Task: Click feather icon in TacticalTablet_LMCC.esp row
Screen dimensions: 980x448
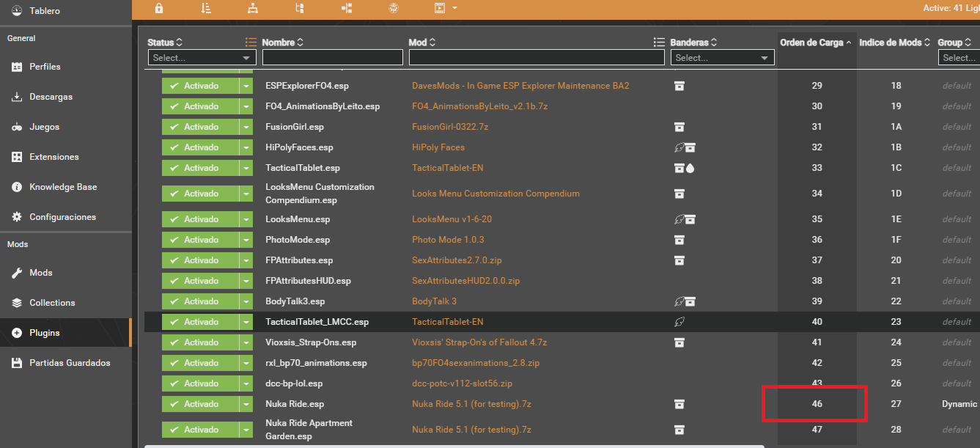Action: pos(679,322)
